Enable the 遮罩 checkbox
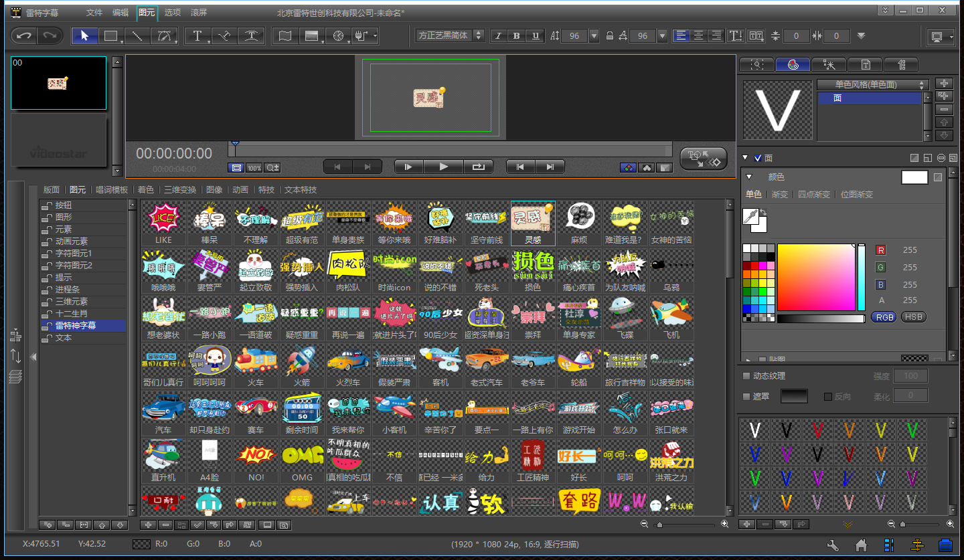Viewport: 964px width, 560px height. point(746,397)
